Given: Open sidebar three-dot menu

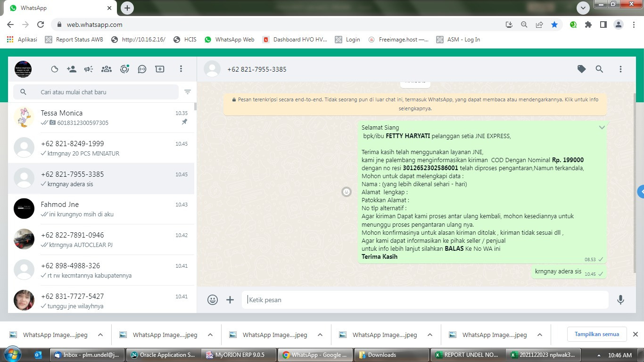Looking at the screenshot, I should [181, 69].
